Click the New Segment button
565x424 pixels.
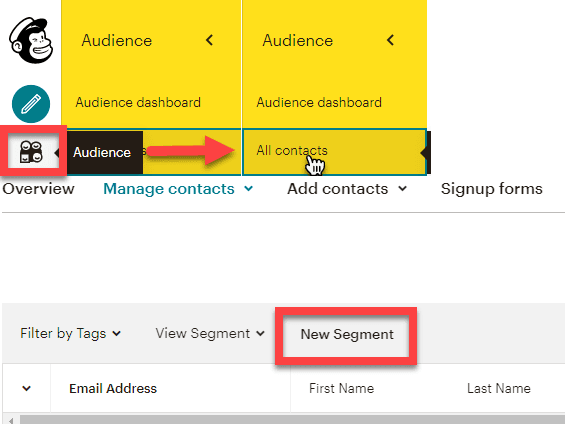[x=347, y=335]
